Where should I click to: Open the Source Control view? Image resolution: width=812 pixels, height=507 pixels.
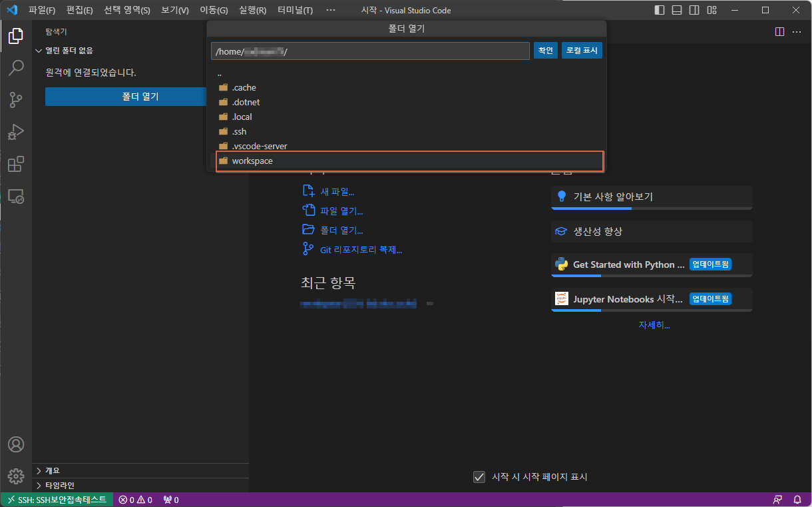click(16, 100)
